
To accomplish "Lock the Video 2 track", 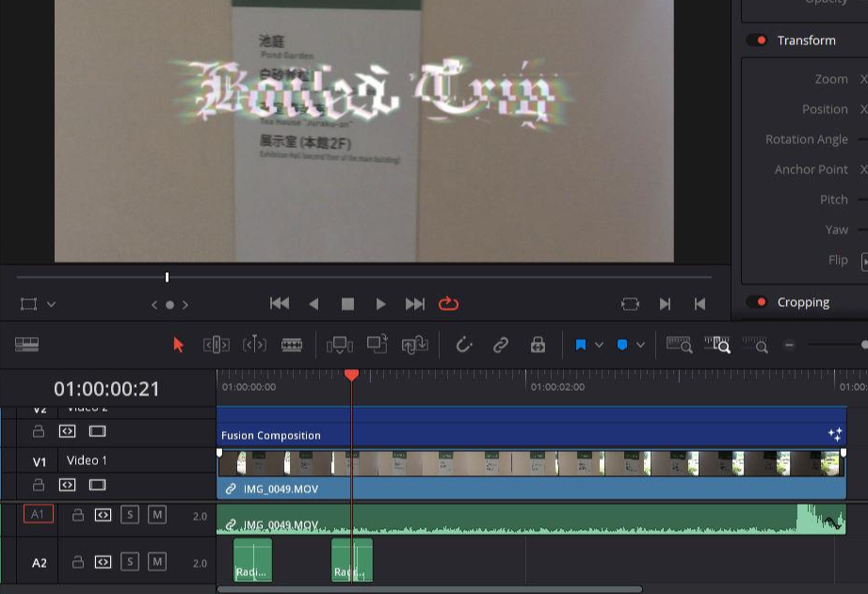I will pyautogui.click(x=39, y=431).
